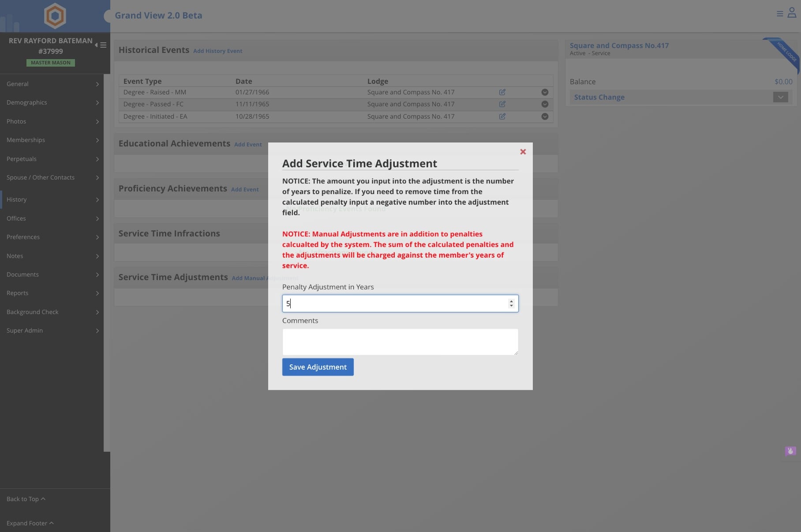Click the $0.00 balance amount
Screen dimensions: 801x532
click(x=783, y=82)
